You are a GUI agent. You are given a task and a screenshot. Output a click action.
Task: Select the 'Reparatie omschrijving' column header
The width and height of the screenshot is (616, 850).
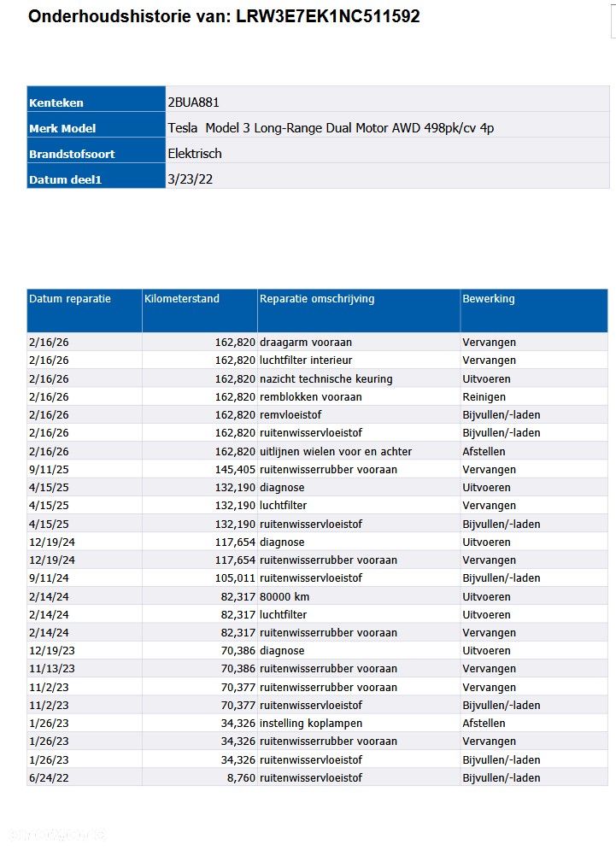click(359, 311)
